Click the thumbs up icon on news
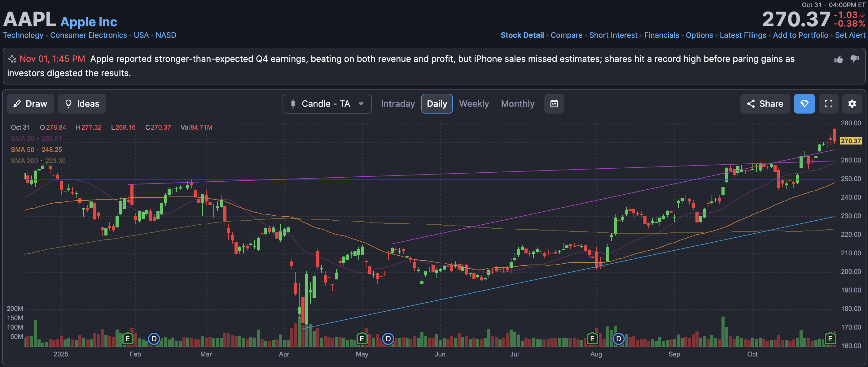Image resolution: width=868 pixels, height=367 pixels. click(x=838, y=60)
